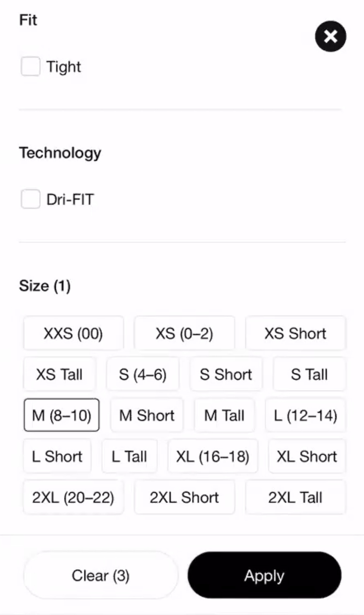Screen dimensions: 364x615
Task: Clear all three applied filters
Action: tap(100, 576)
